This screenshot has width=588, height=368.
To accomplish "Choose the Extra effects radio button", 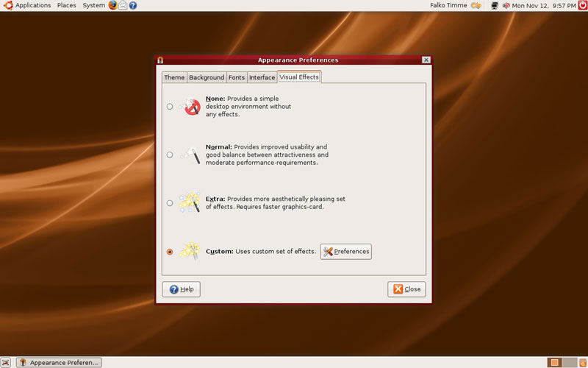I will pos(170,203).
